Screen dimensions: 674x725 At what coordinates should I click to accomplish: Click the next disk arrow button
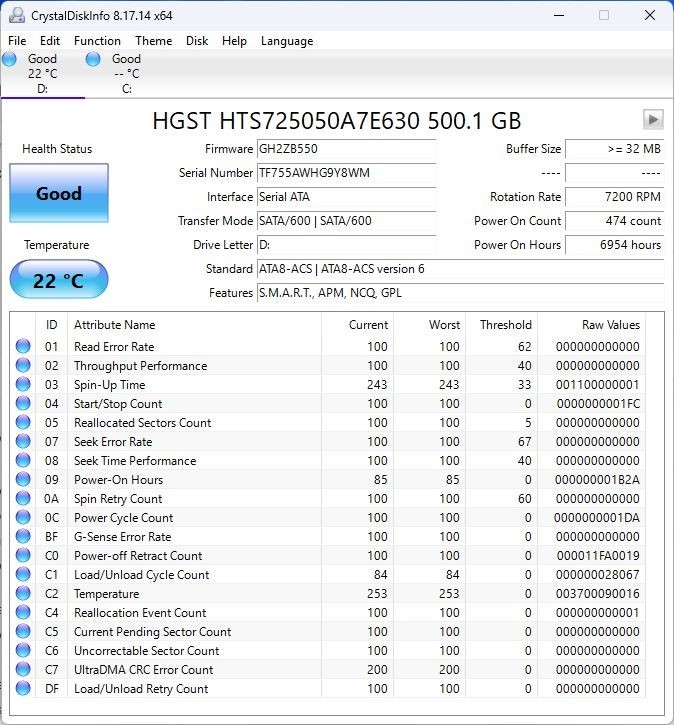(x=653, y=120)
